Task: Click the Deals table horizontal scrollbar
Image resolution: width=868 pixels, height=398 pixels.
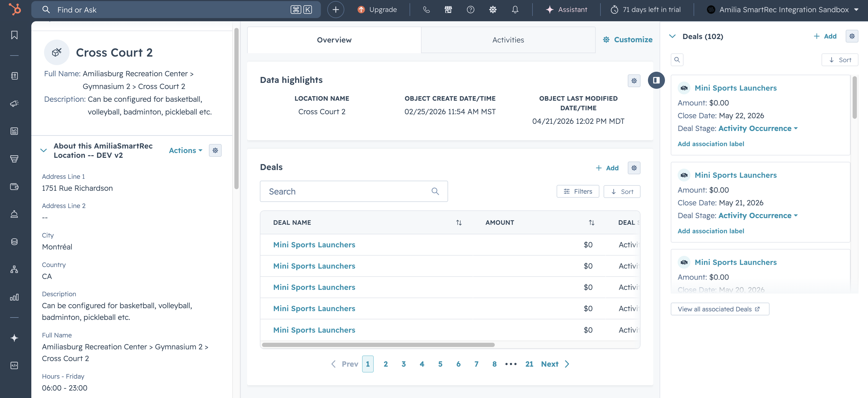Action: 378,345
